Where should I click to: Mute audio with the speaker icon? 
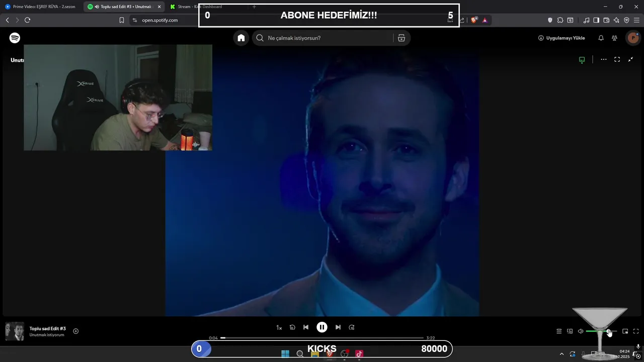tap(581, 331)
